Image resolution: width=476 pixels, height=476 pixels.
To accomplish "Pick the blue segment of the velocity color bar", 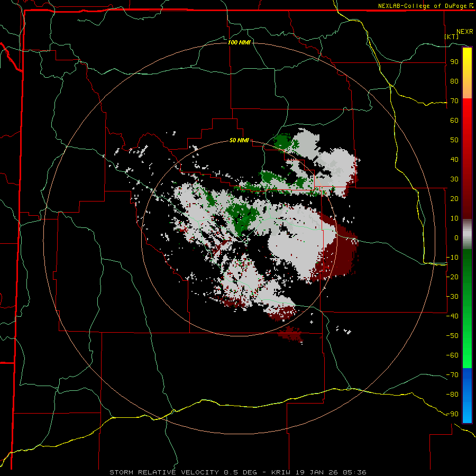I will tap(467, 395).
